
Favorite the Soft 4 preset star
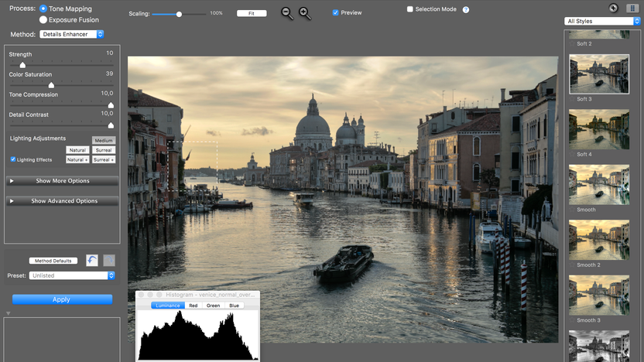[572, 155]
